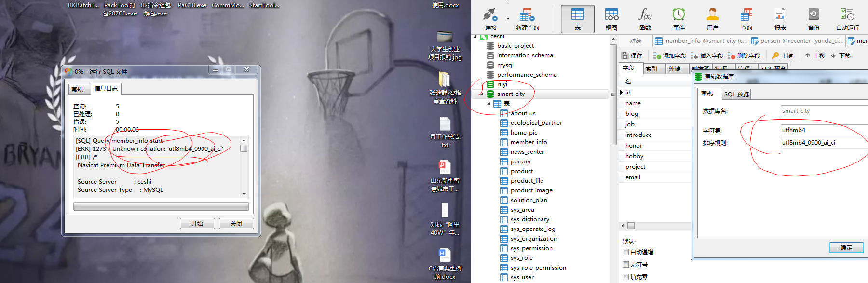Screen dimensions: 868x283
Task: Open the 大学生创业项目报销.jpg desktop file
Action: (x=445, y=46)
